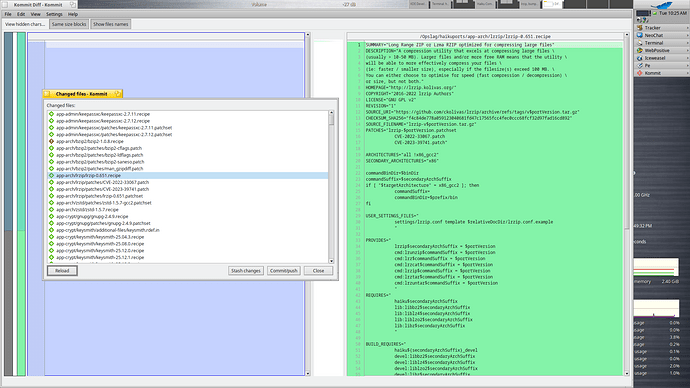Click status icon beside bzip2-ldflags.patch

(51, 155)
